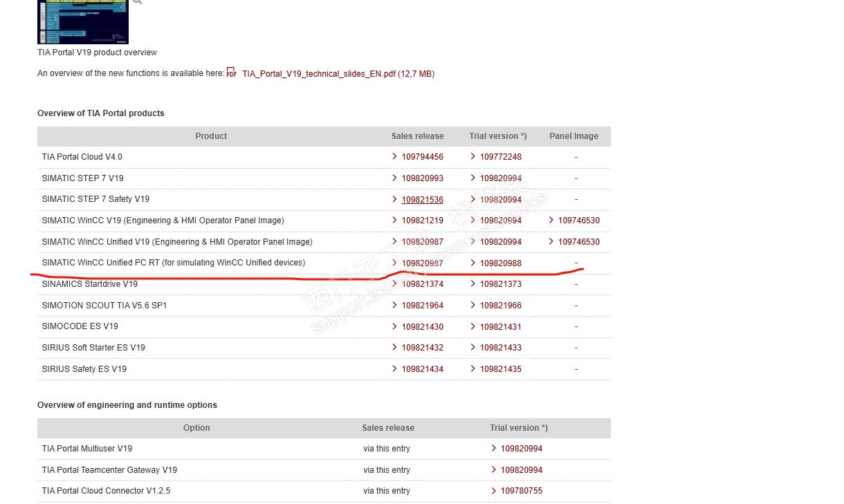Screen dimensions: 844x504
Task: Select the 'TIA Portal Teamcenter Gateway V19' option name
Action: 109,470
